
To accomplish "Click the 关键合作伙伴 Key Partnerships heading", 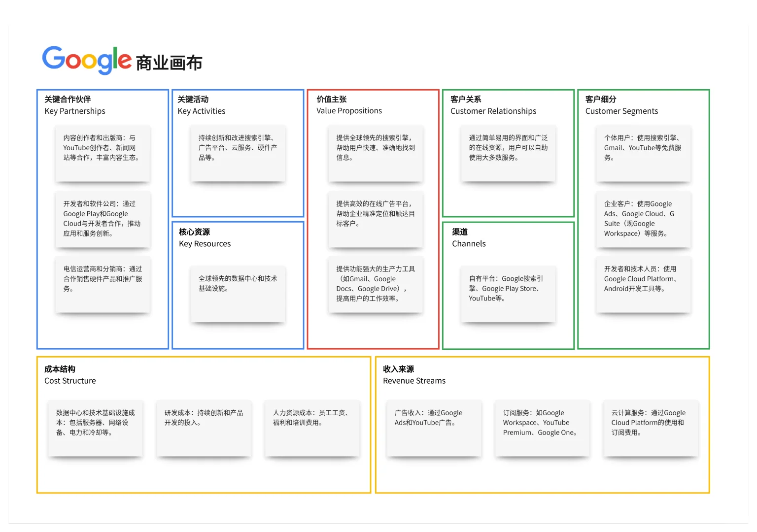I will [x=75, y=105].
